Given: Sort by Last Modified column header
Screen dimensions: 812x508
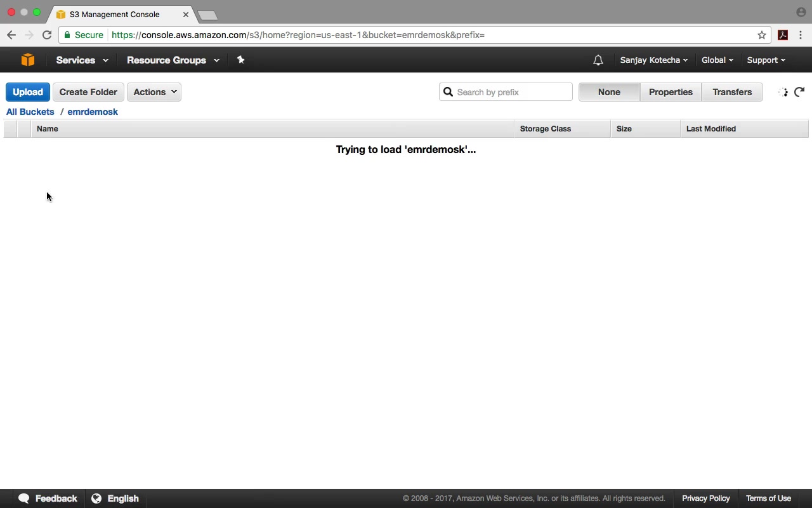Looking at the screenshot, I should tap(745, 129).
